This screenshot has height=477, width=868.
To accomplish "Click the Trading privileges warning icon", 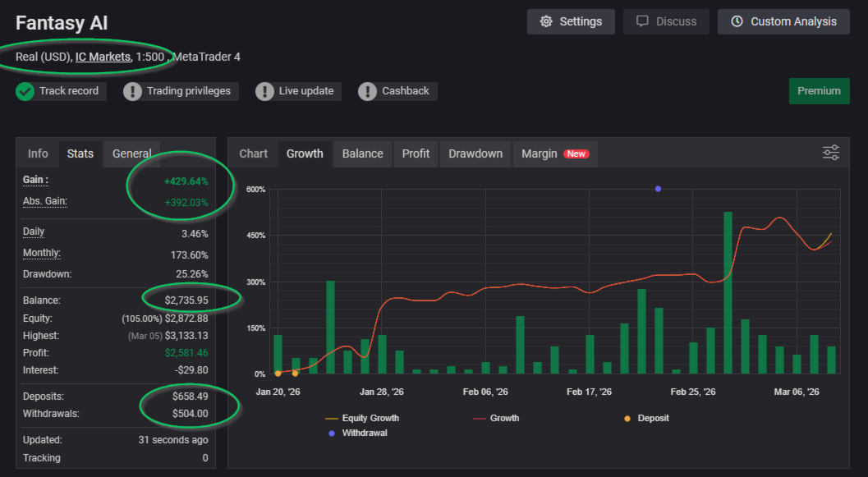I will pyautogui.click(x=132, y=91).
